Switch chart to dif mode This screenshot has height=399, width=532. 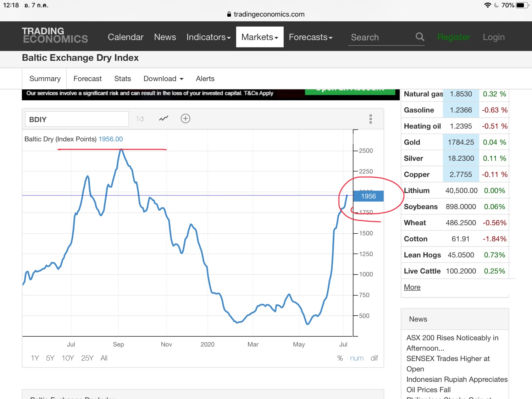[374, 358]
